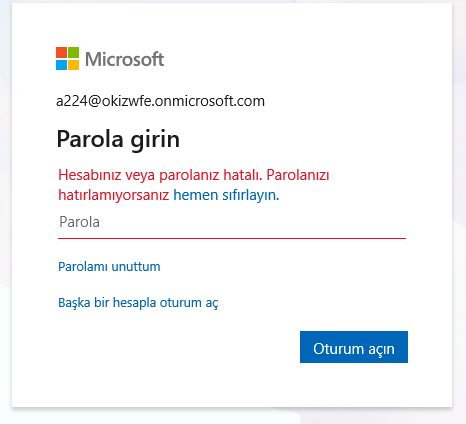Screen dimensions: 466x424
Task: Click the red square in Microsoft logo
Action: (x=61, y=53)
